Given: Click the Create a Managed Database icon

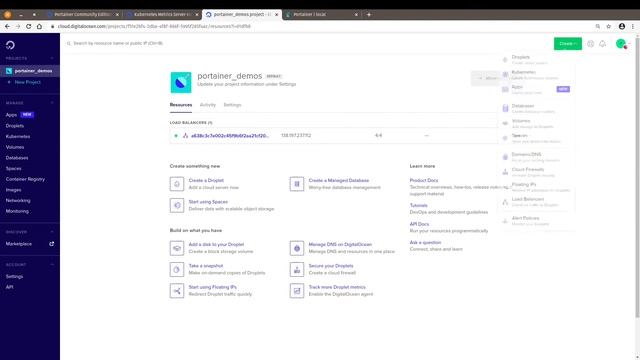Looking at the screenshot, I should pos(297,184).
